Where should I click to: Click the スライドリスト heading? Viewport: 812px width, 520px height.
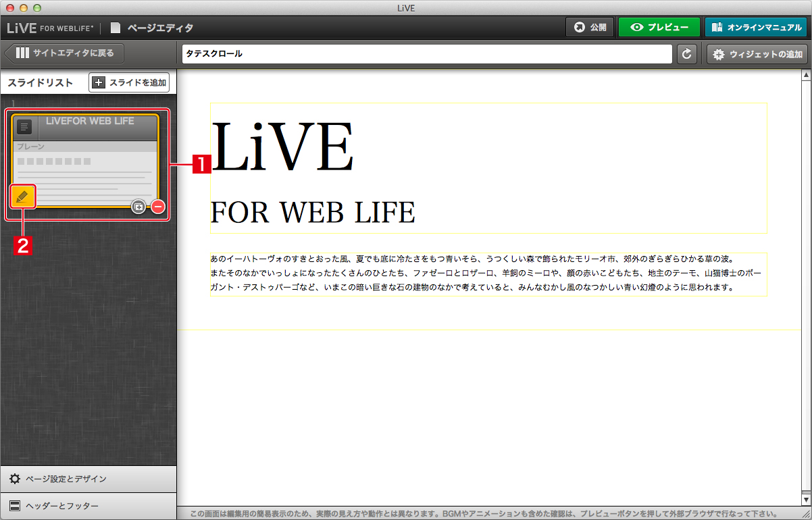(x=40, y=83)
